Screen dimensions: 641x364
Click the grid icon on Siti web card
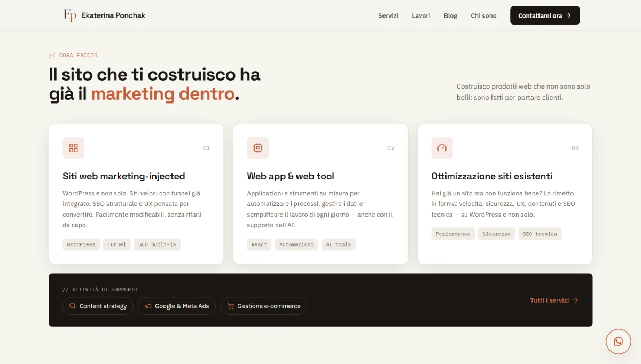click(x=74, y=148)
